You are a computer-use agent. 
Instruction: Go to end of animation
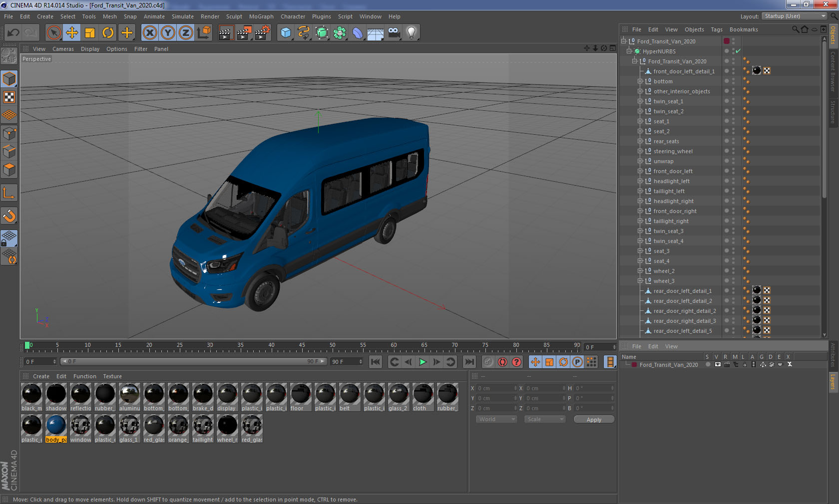click(x=469, y=362)
